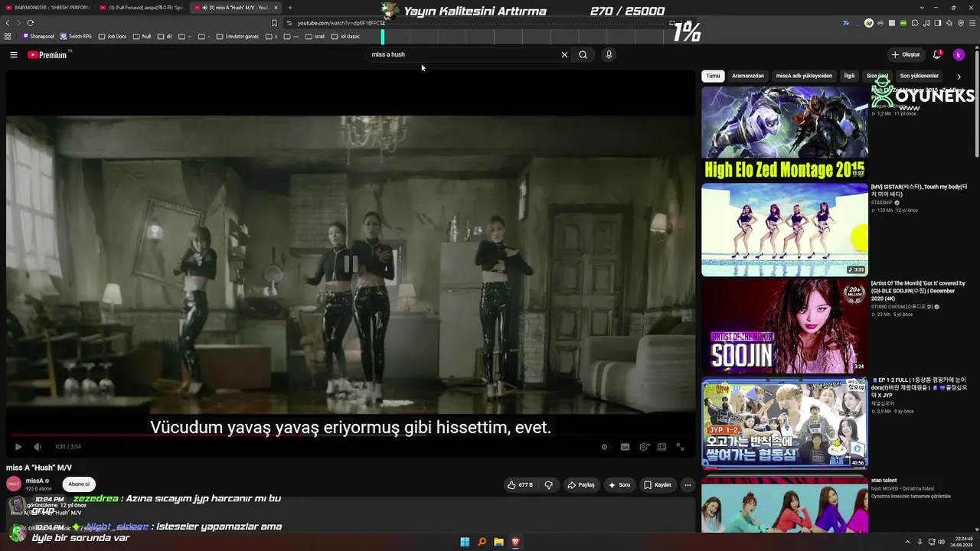The height and width of the screenshot is (551, 980).
Task: Like the video with 677 B likes
Action: point(521,484)
